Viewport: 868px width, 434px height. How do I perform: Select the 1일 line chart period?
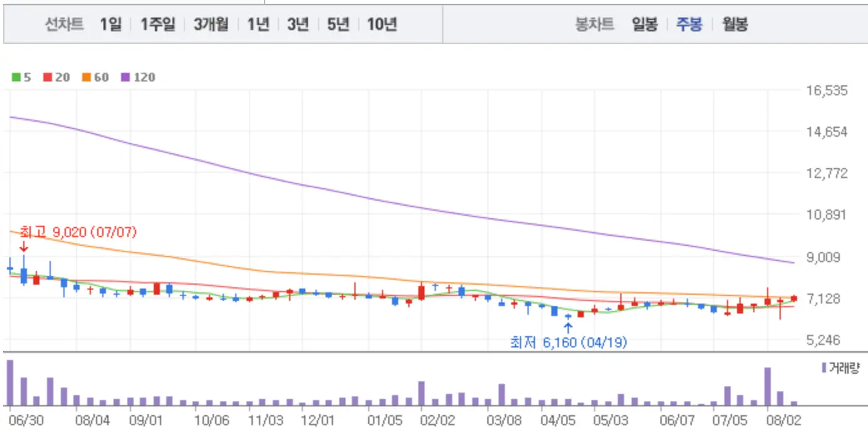click(110, 25)
